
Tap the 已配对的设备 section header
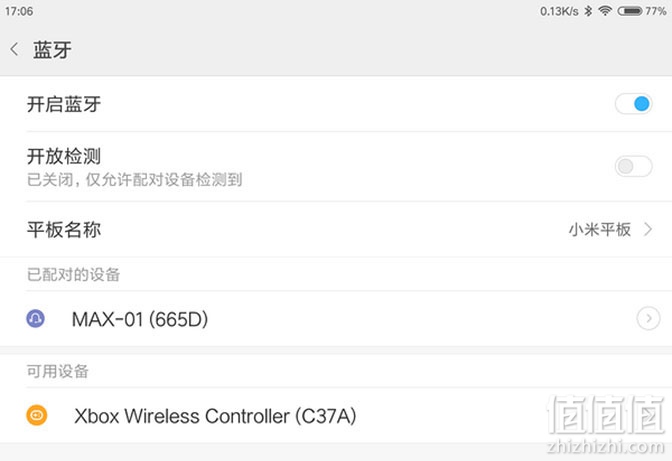click(73, 275)
